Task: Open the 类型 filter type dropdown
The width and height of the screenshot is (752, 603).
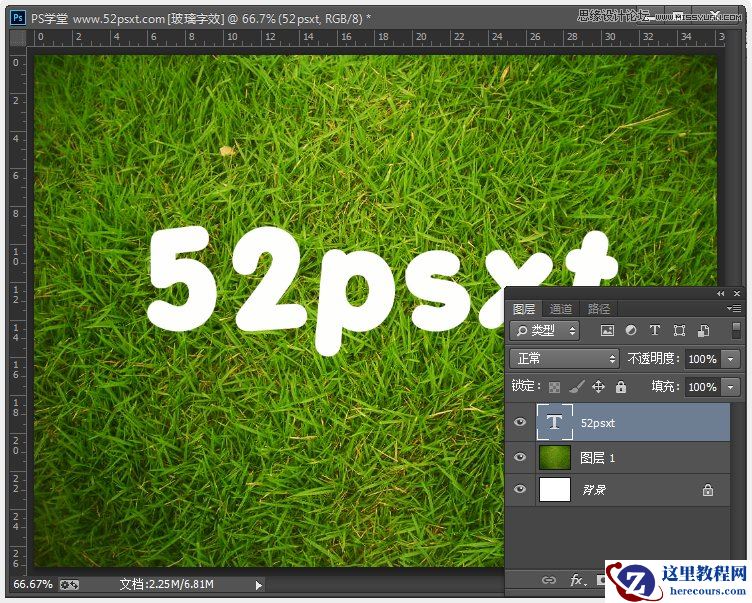Action: [544, 331]
